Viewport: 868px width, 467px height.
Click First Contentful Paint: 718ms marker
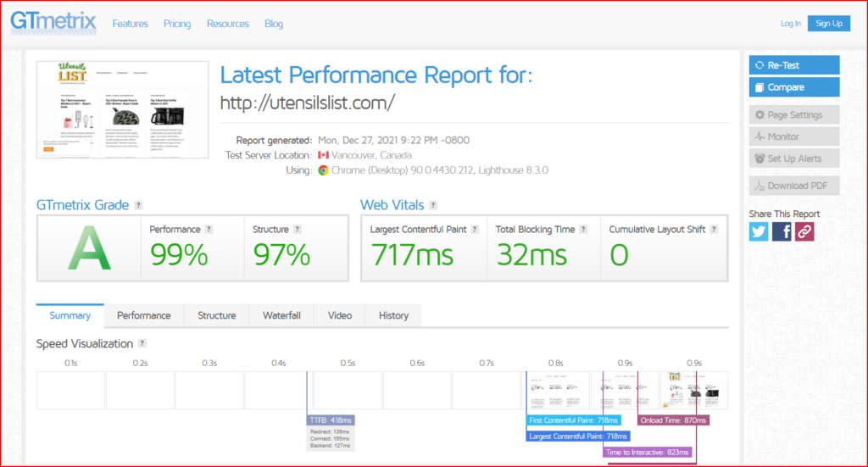coord(573,420)
